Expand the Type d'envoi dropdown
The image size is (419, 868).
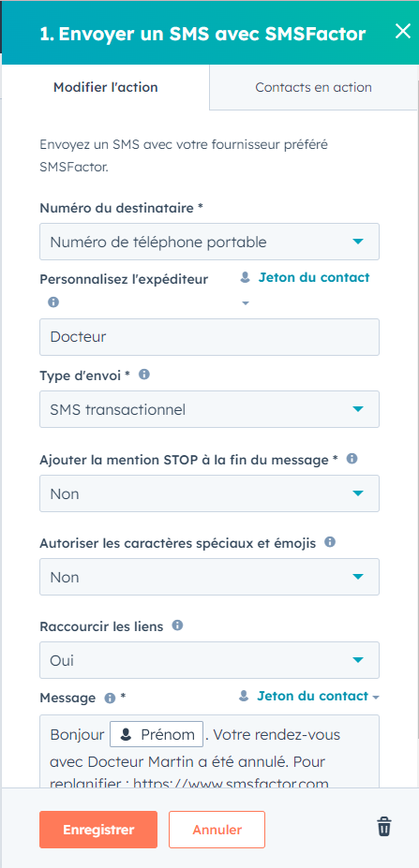tap(210, 409)
